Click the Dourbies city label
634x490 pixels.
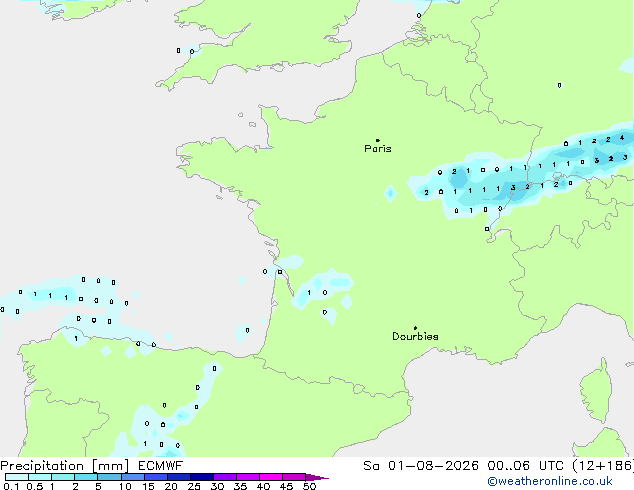point(415,336)
